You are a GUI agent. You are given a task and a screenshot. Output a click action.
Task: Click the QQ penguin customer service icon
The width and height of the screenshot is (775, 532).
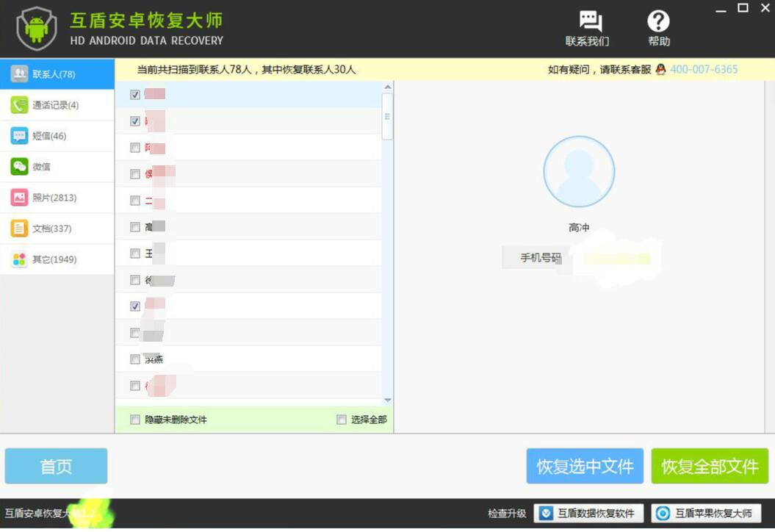pos(660,69)
